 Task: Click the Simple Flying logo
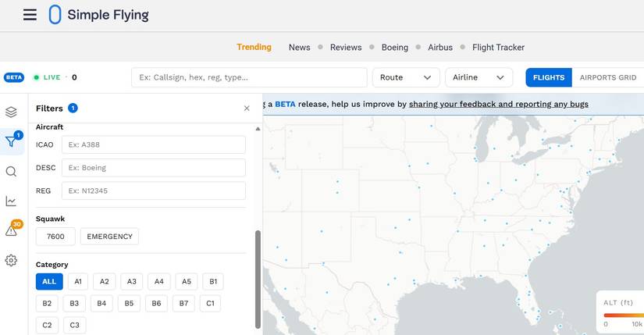pyautogui.click(x=98, y=15)
